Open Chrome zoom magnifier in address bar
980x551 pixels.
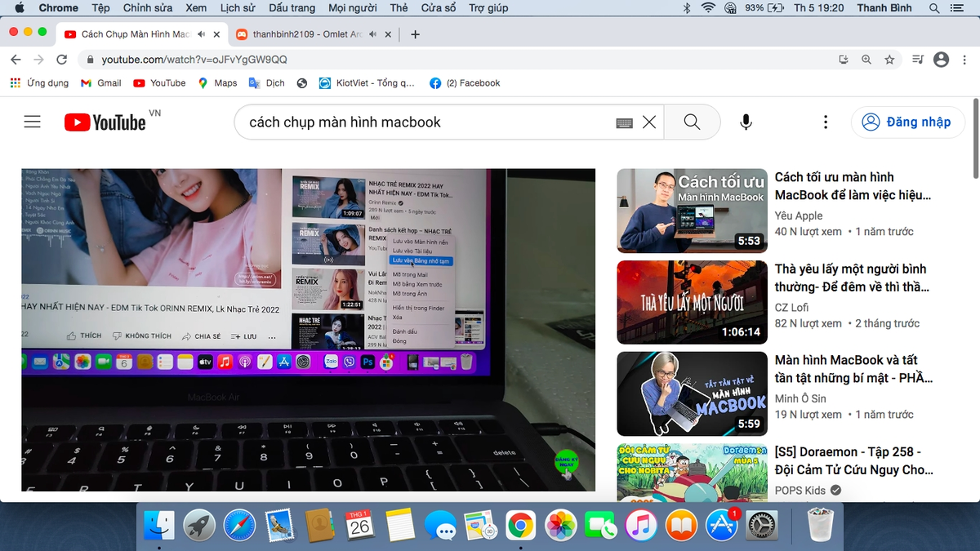[866, 60]
